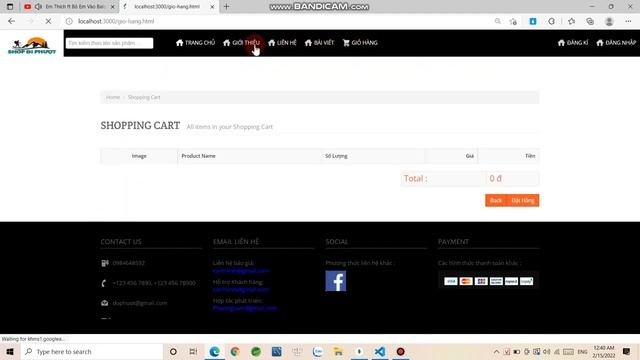Open the ĐĂNG KÍ register link
The height and width of the screenshot is (360, 640).
[x=573, y=42]
